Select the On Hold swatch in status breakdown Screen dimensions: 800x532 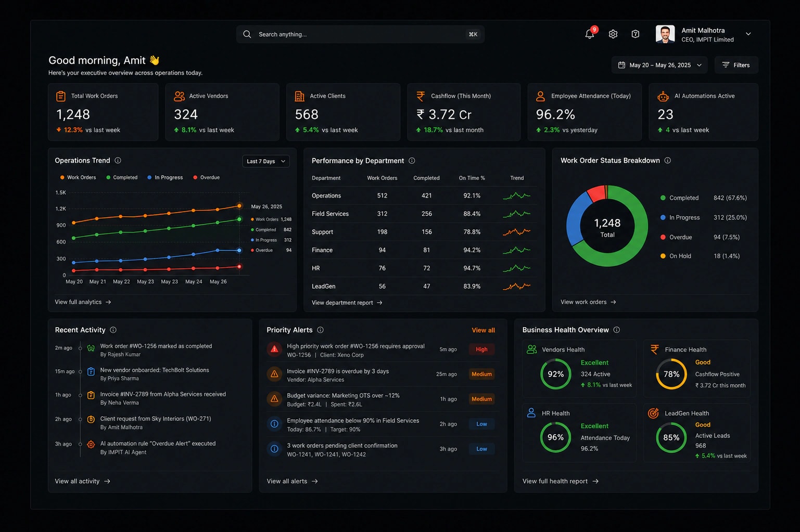click(x=663, y=256)
